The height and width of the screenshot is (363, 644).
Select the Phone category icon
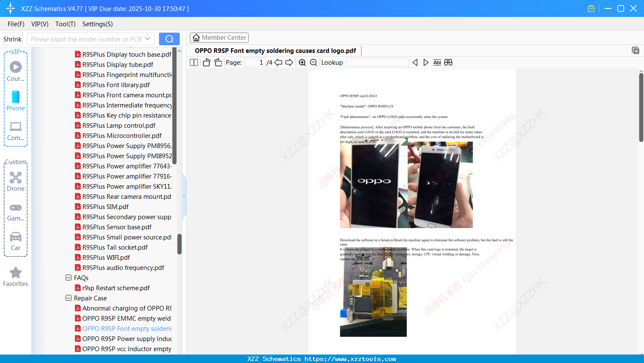(16, 101)
